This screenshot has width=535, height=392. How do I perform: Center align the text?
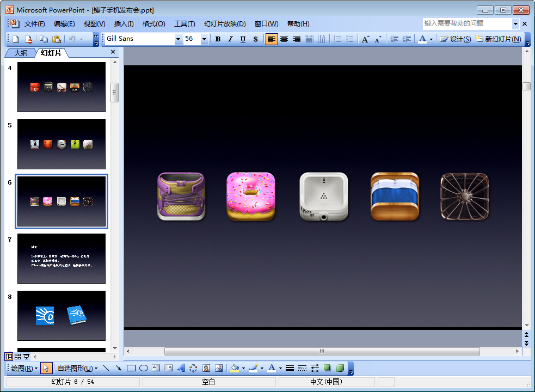[x=284, y=39]
